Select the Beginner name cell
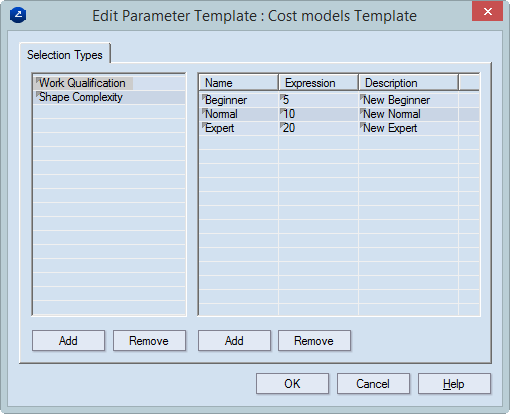 (x=239, y=100)
